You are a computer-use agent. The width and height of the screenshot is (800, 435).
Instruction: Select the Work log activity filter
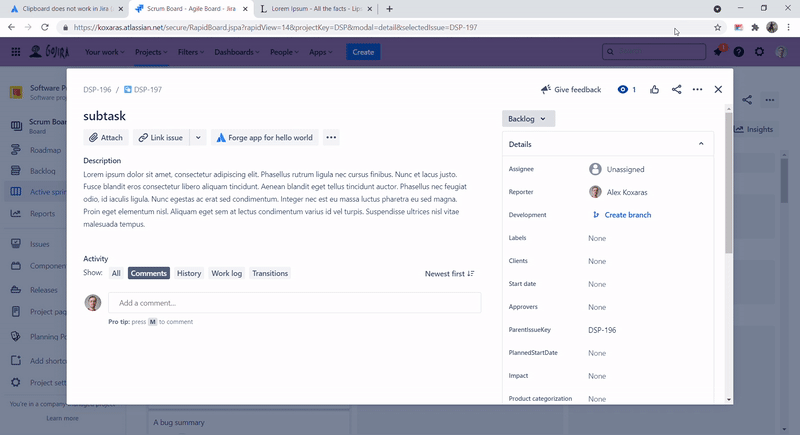(227, 273)
